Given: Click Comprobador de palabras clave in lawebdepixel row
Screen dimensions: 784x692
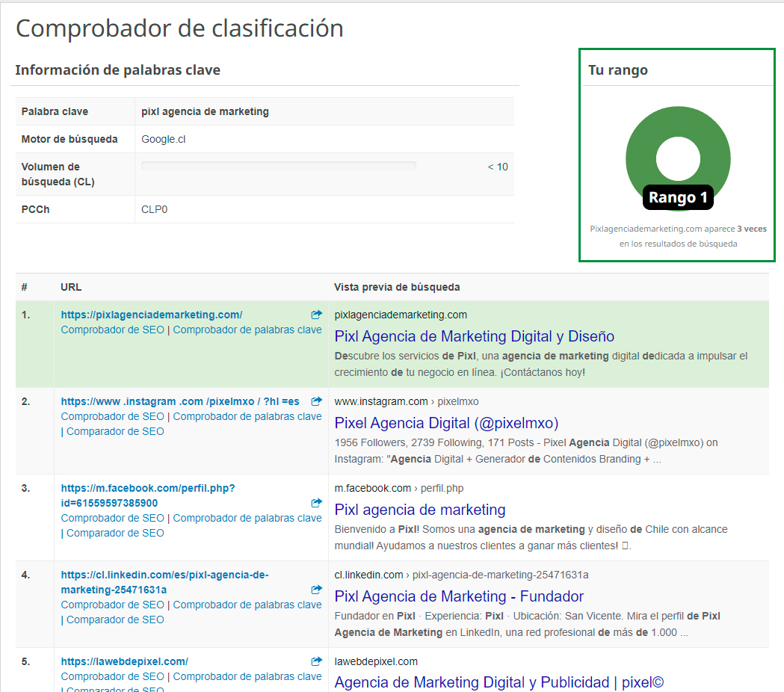Looking at the screenshot, I should coord(247,676).
